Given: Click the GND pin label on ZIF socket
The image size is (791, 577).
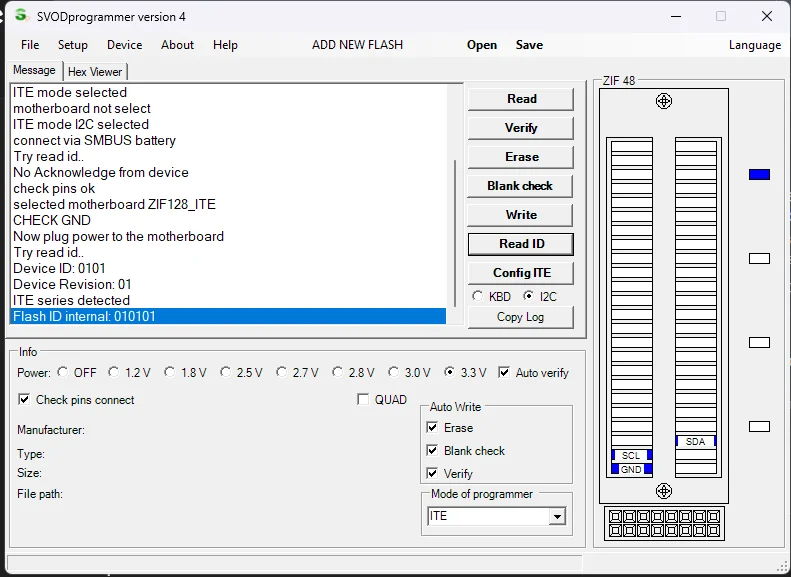Looking at the screenshot, I should 631,470.
